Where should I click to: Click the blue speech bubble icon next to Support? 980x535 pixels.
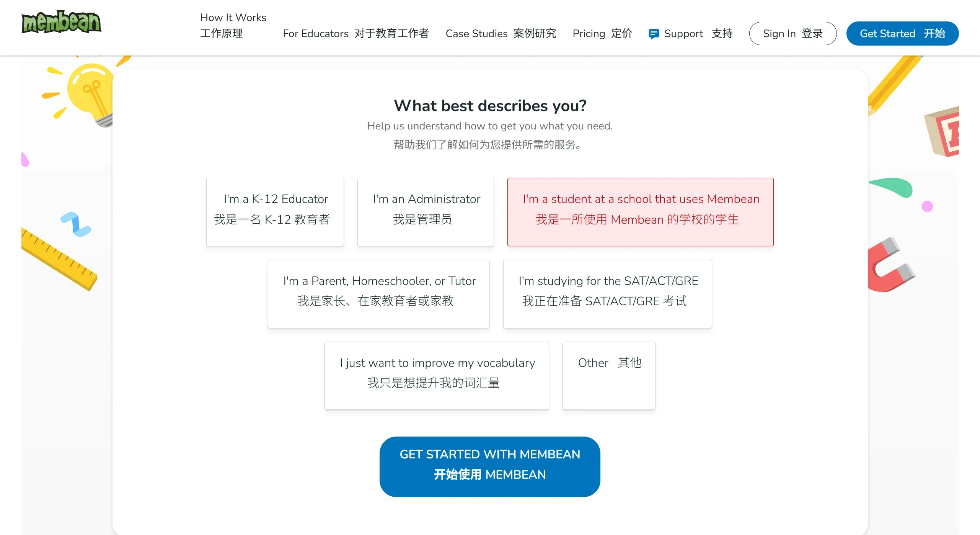pyautogui.click(x=654, y=34)
